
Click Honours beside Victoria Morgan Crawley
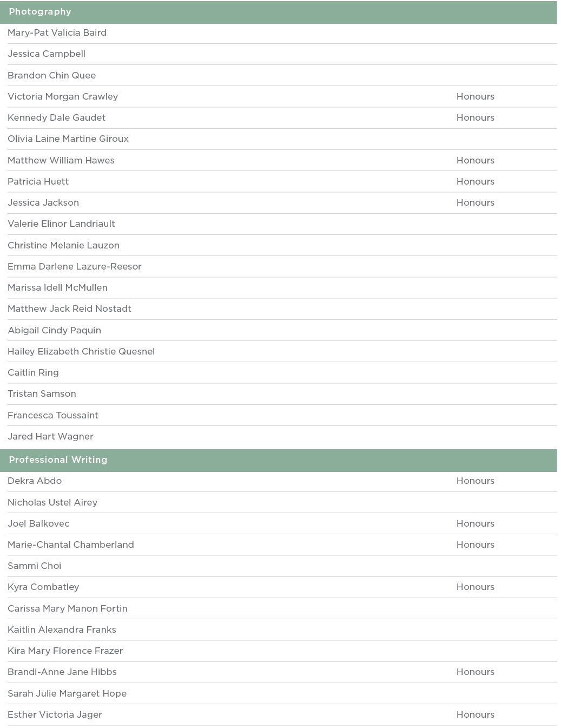point(475,97)
